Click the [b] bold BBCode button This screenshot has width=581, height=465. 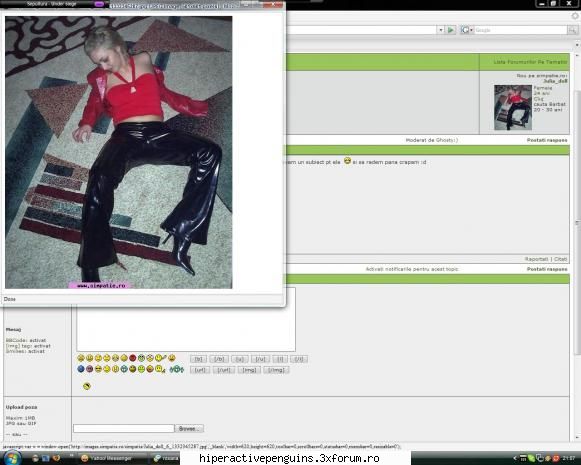pyautogui.click(x=198, y=359)
